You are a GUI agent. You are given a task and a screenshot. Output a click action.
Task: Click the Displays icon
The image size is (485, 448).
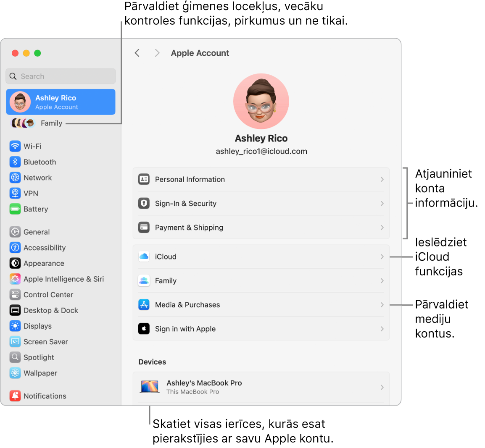coord(15,326)
